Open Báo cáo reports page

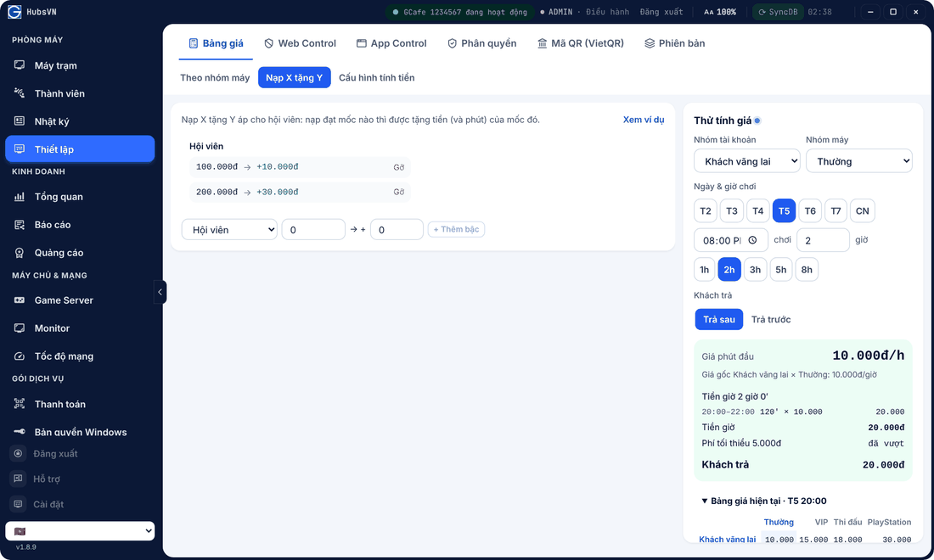pyautogui.click(x=80, y=224)
